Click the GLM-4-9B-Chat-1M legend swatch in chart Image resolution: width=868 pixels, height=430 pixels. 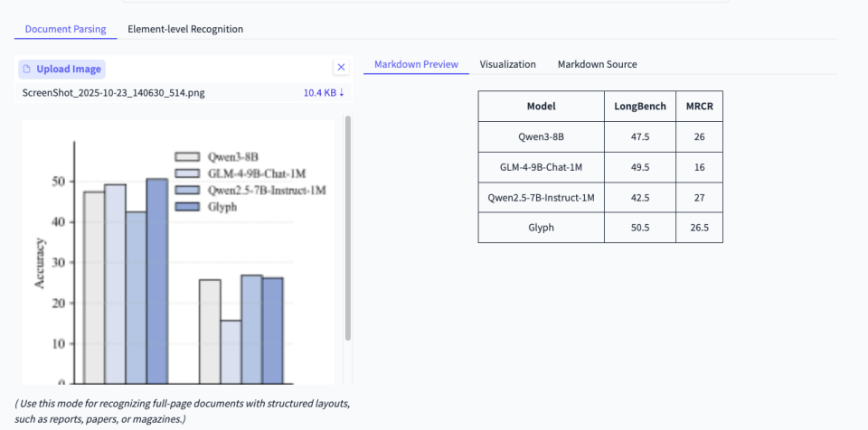click(x=186, y=173)
